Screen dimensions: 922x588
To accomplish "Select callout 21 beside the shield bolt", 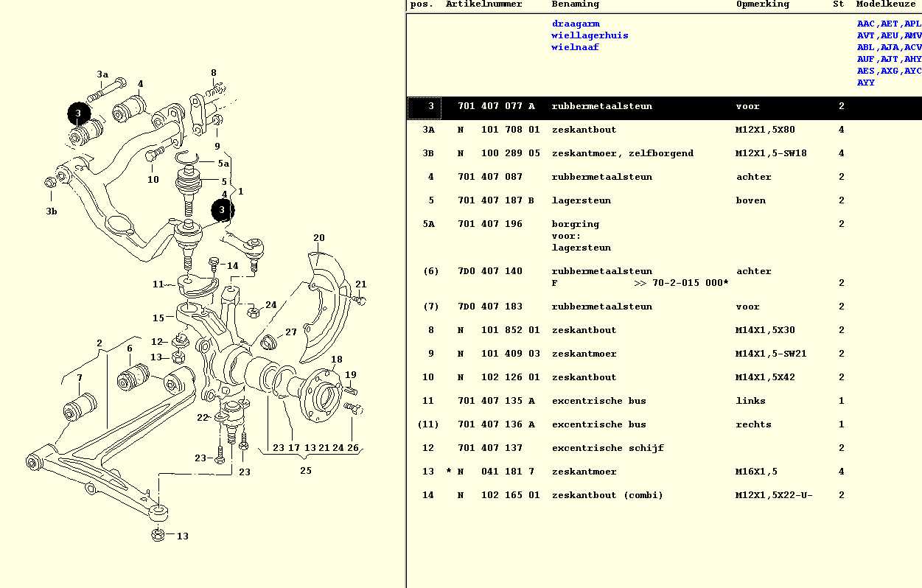I will pos(360,284).
